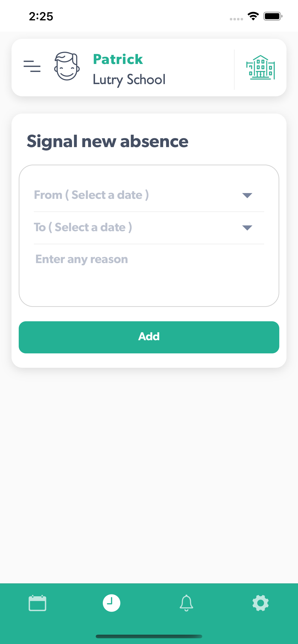
Task: Tap the battery status icon
Action: point(273,16)
